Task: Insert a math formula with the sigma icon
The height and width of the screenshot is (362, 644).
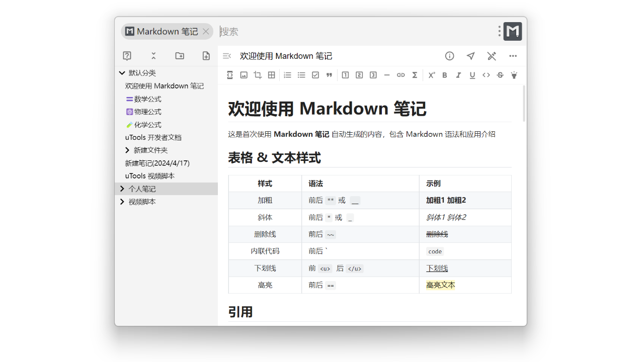Action: [415, 75]
